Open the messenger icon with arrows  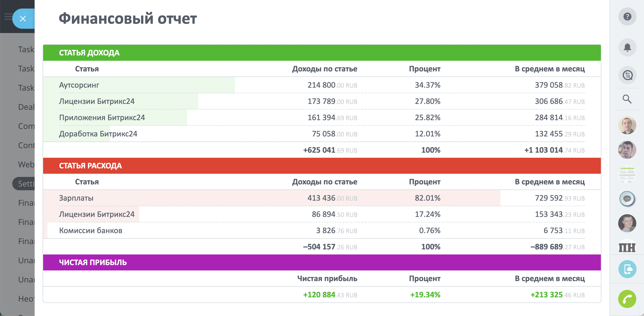pyautogui.click(x=627, y=75)
